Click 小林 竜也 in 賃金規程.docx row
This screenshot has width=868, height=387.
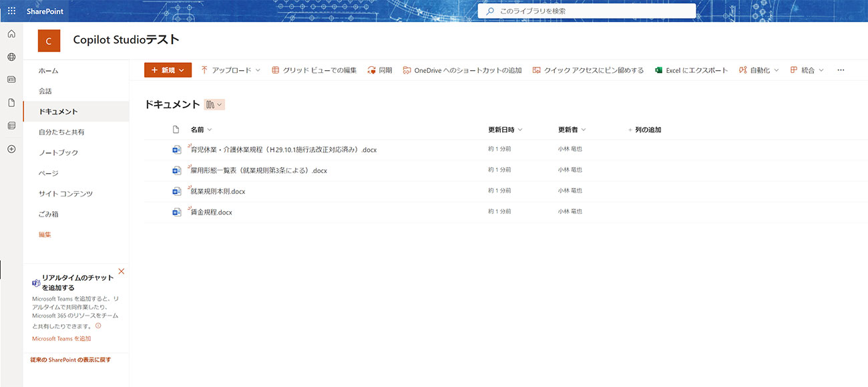tap(570, 212)
